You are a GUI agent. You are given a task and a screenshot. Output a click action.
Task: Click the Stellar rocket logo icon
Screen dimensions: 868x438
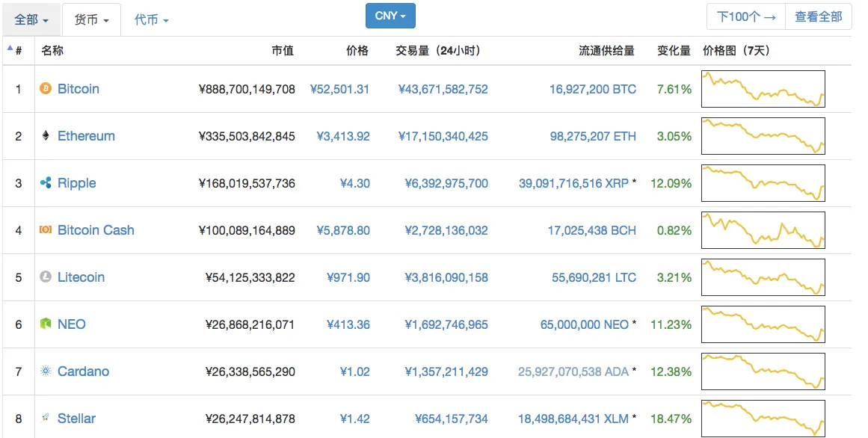pos(46,418)
